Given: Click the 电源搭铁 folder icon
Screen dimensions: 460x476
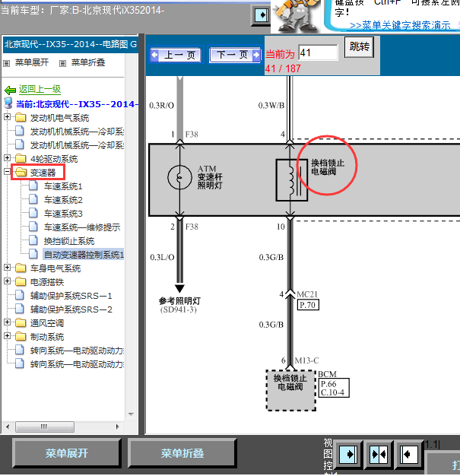Looking at the screenshot, I should coord(21,281).
